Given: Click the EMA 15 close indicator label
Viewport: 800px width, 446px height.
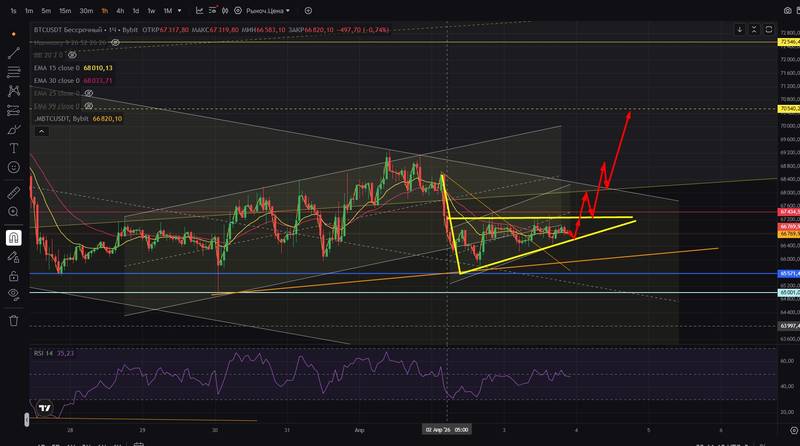Looking at the screenshot, I should (x=57, y=68).
